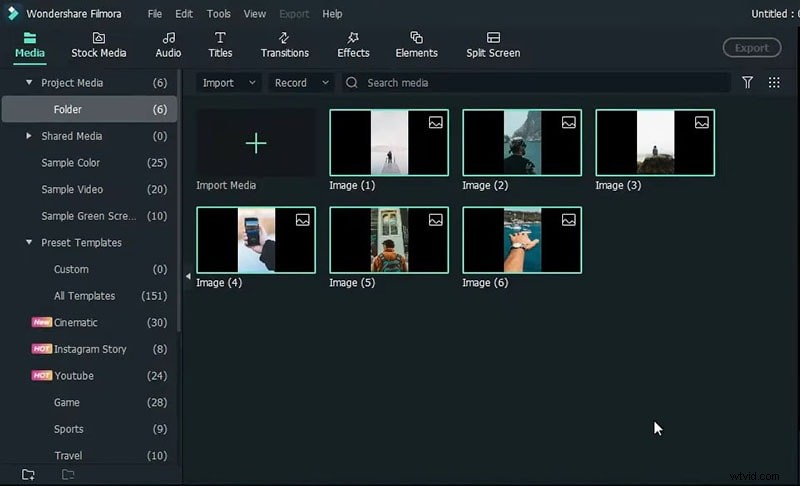Select the Youtube templates category
Image resolution: width=800 pixels, height=486 pixels.
[74, 376]
